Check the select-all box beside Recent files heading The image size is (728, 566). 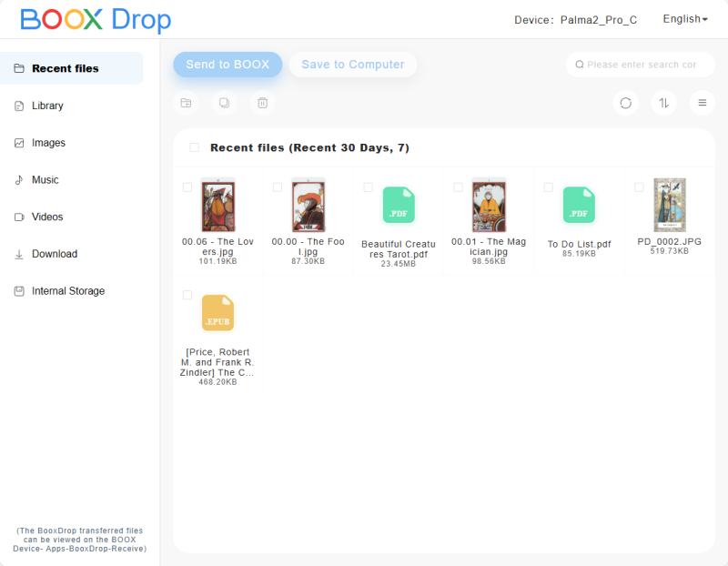193,147
